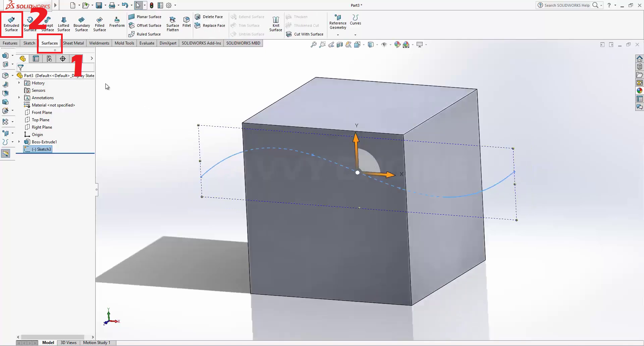The width and height of the screenshot is (644, 346).
Task: Open the Evaluate tab
Action: [147, 43]
